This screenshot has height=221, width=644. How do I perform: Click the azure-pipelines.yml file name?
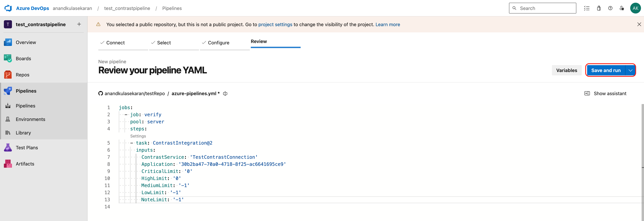(194, 93)
